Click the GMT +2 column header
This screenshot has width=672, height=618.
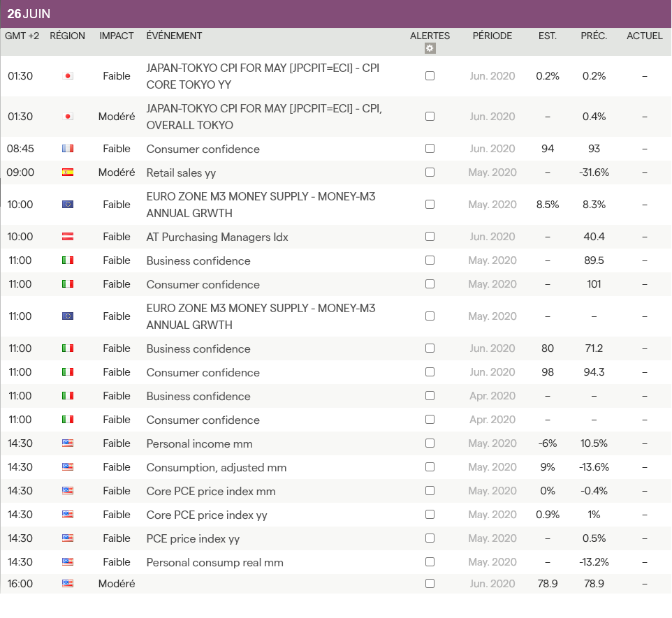[x=22, y=36]
